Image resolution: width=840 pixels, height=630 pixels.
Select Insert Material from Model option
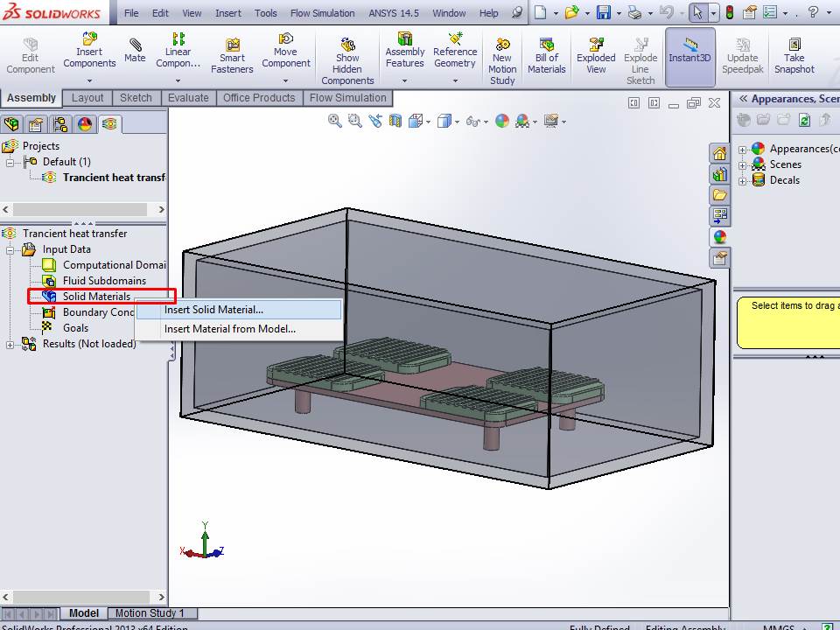(x=230, y=330)
